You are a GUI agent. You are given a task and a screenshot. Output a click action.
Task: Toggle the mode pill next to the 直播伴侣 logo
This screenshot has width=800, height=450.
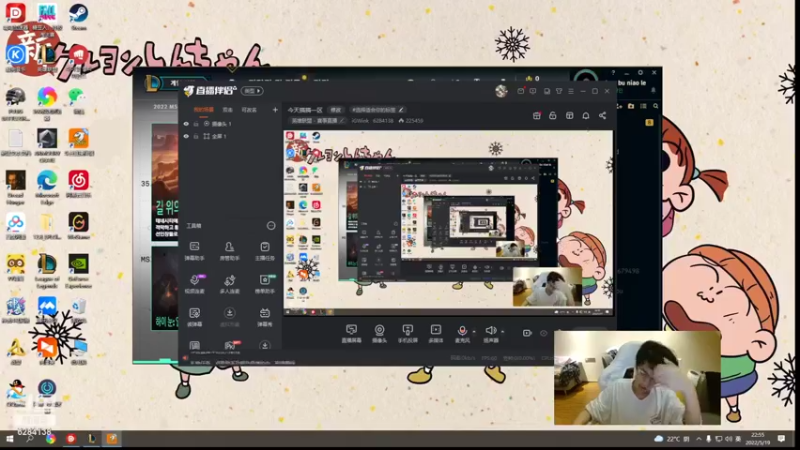253,91
